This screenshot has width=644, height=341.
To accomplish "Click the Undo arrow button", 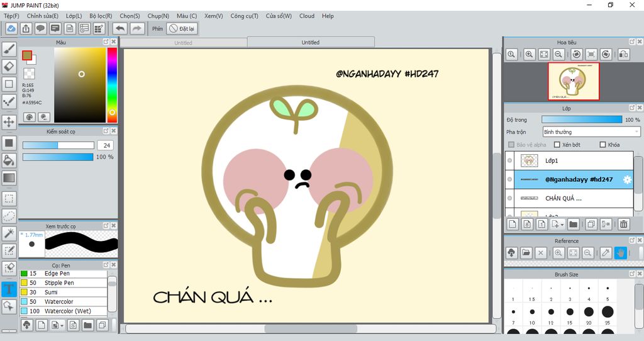I will (120, 29).
